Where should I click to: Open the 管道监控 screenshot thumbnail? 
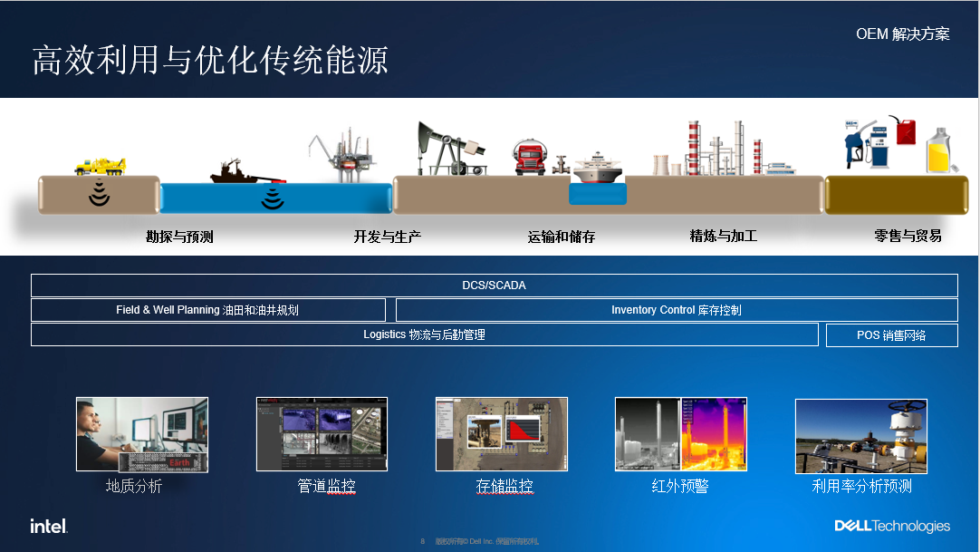click(x=322, y=434)
